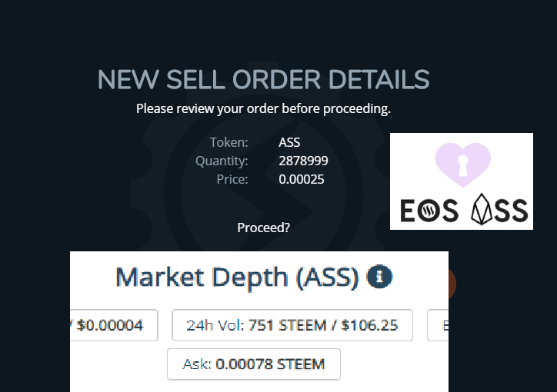Click the Proceed? prompt text
557x392 pixels.
click(263, 228)
